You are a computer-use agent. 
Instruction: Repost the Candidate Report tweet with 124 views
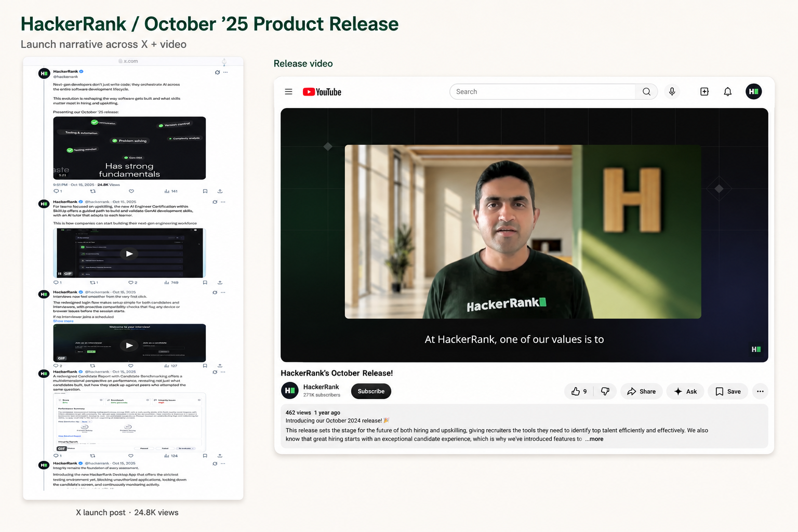tap(93, 456)
